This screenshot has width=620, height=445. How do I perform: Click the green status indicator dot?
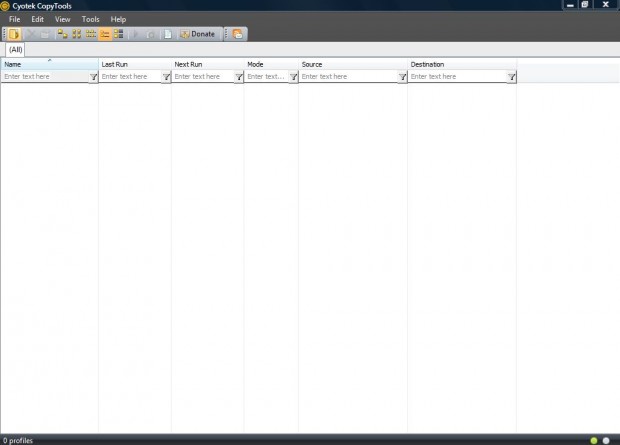(x=594, y=440)
